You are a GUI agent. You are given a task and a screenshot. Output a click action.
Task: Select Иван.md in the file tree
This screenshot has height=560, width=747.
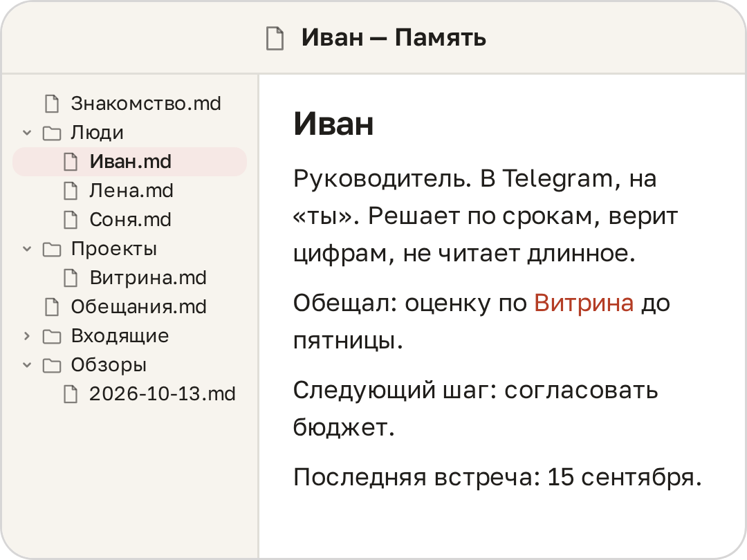point(129,162)
